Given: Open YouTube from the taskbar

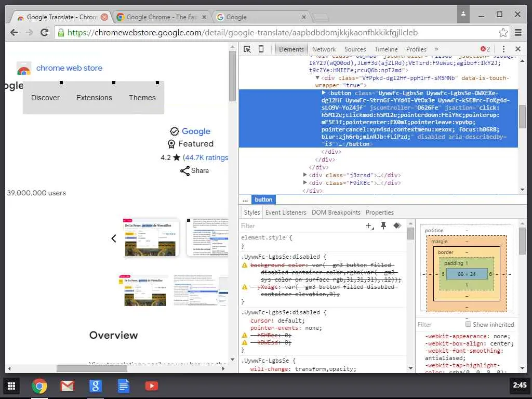Looking at the screenshot, I should 151,386.
